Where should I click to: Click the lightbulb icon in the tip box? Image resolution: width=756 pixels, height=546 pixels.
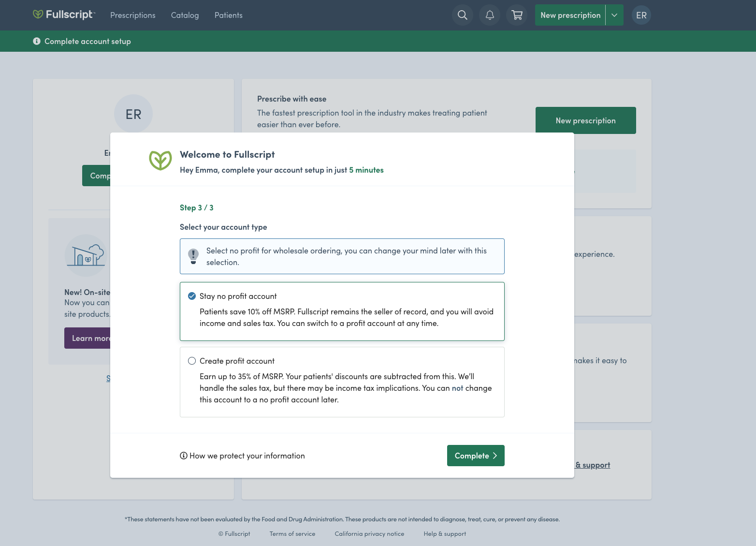pos(193,256)
